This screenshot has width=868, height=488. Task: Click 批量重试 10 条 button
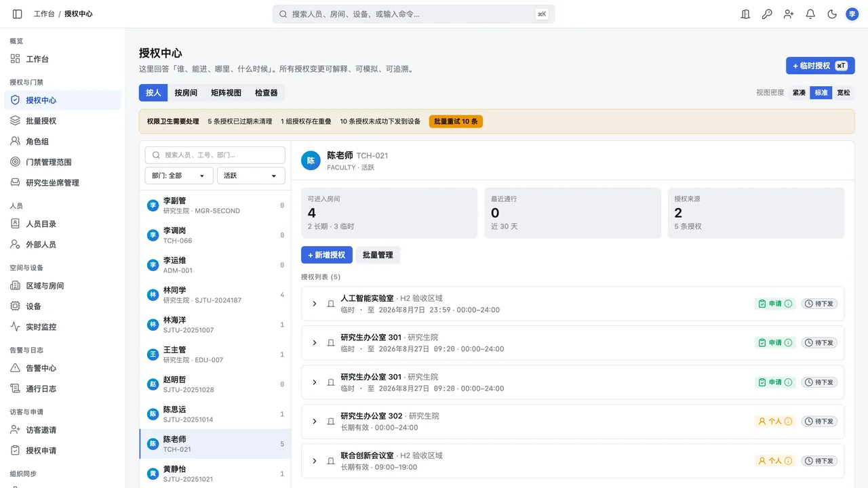pos(456,121)
